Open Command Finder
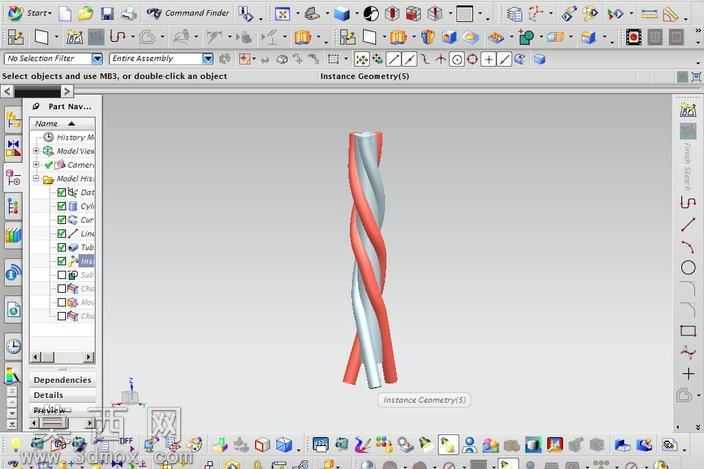The width and height of the screenshot is (704, 469). (x=188, y=13)
